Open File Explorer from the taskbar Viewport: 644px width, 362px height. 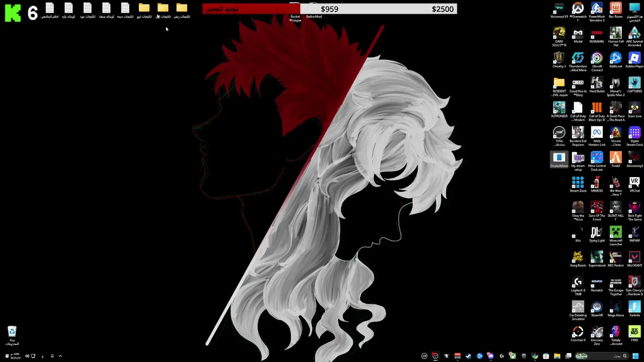557,356
